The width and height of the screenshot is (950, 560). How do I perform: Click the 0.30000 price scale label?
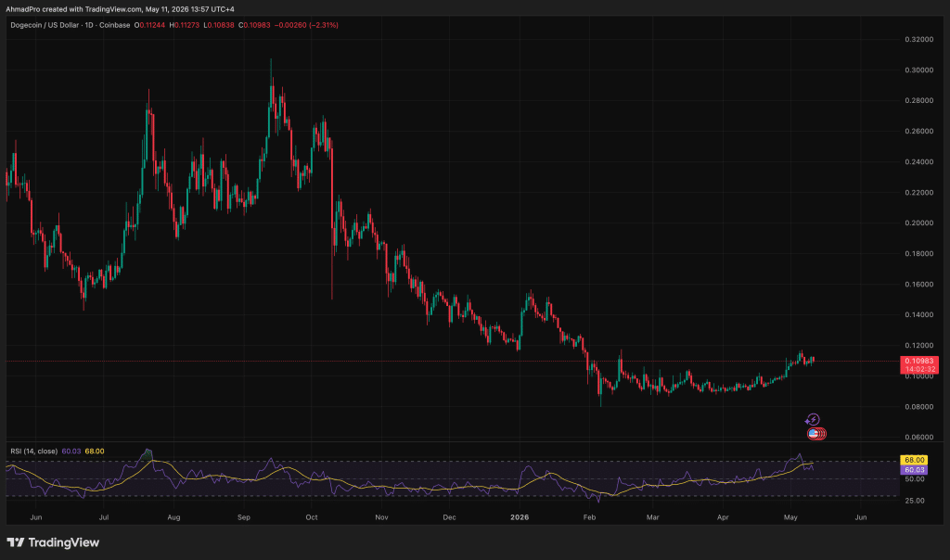919,70
